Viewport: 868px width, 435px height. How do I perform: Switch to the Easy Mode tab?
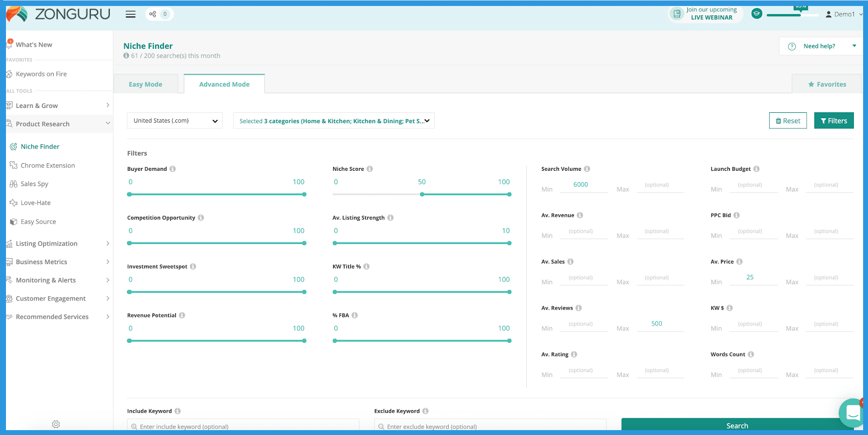point(145,85)
